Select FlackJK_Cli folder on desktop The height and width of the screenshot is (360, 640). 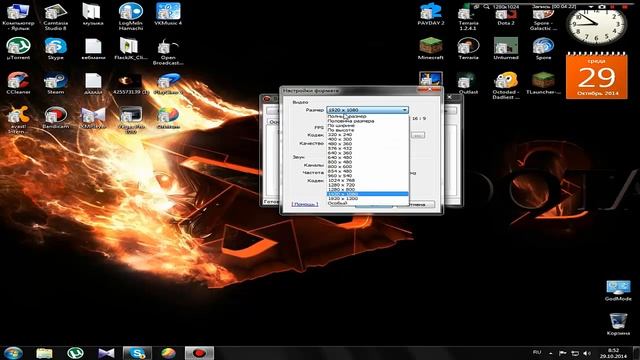point(131,49)
